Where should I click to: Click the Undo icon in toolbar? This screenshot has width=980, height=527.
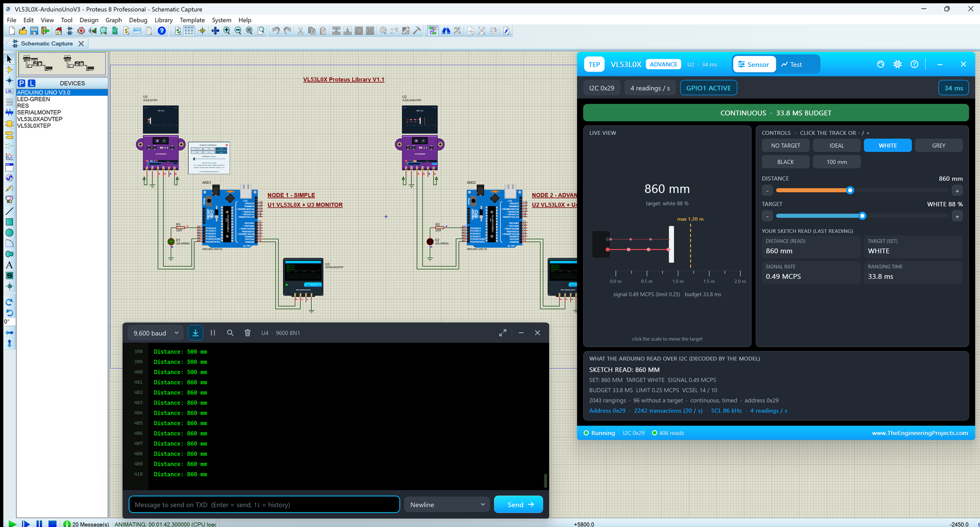(276, 31)
